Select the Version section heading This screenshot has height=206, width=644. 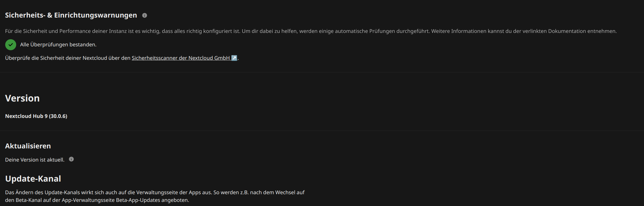point(23,98)
